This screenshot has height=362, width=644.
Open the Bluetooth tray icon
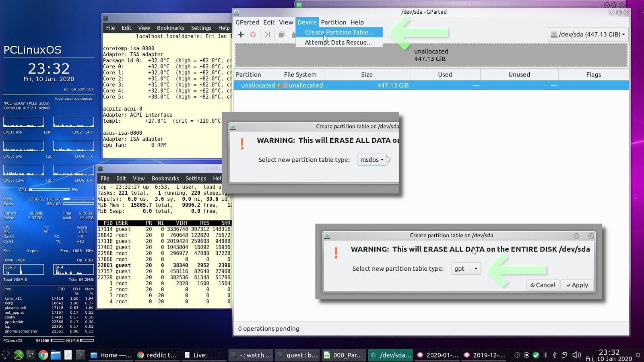click(546, 355)
